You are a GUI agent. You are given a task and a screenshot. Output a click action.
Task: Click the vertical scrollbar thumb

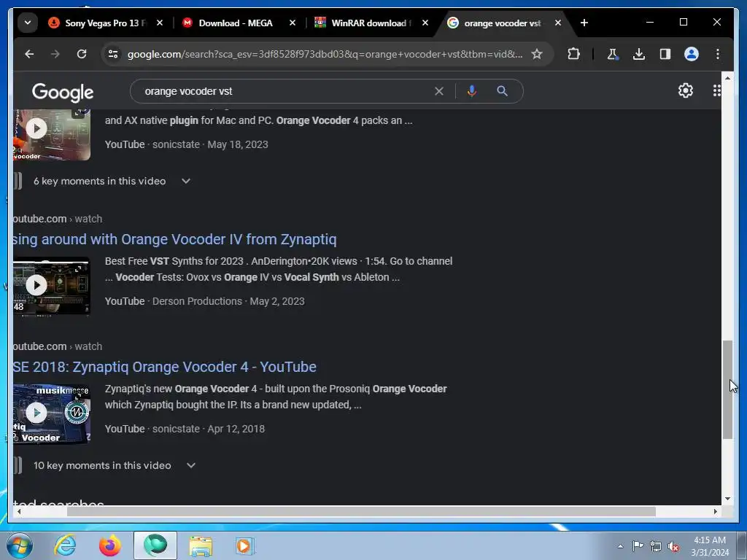(727, 389)
